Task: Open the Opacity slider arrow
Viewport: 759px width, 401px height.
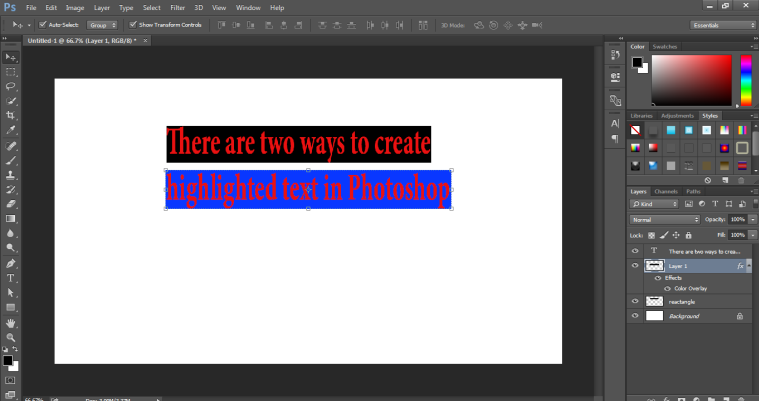Action: tap(753, 219)
